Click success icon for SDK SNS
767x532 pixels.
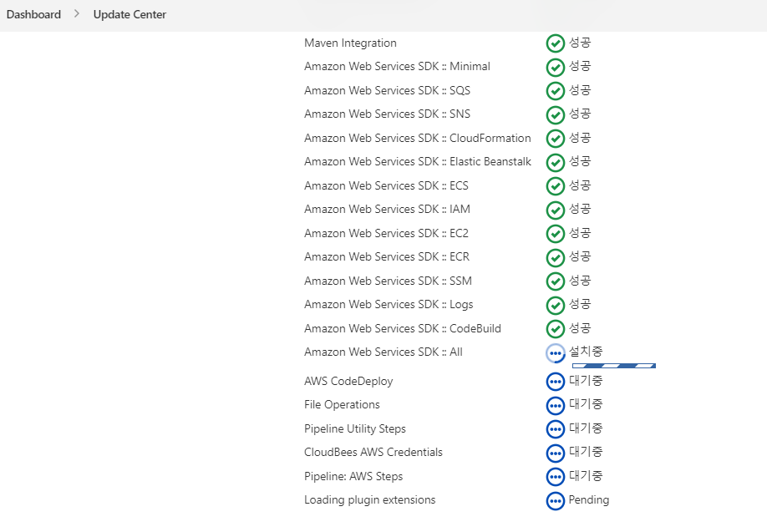tap(555, 115)
